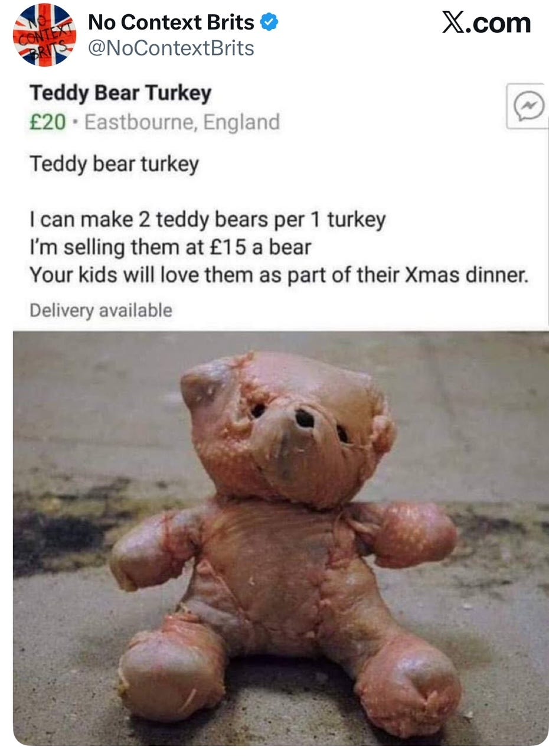
Task: Open the Messenger chat icon
Action: pyautogui.click(x=528, y=106)
